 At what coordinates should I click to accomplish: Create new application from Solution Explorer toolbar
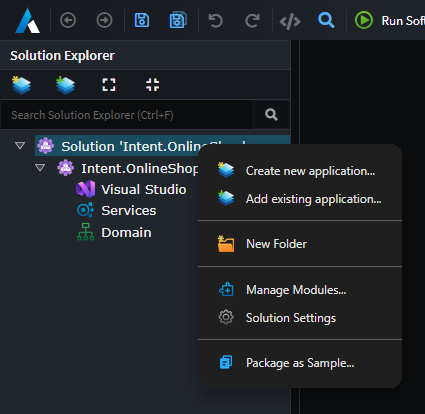(21, 85)
